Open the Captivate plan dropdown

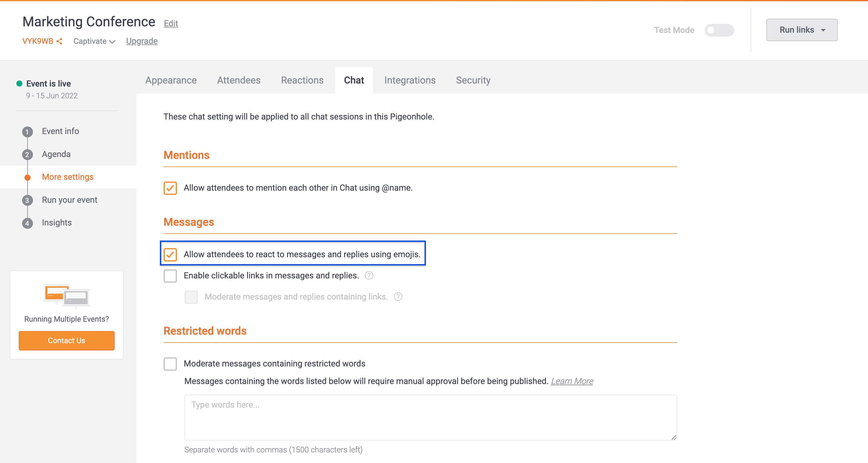coord(94,41)
